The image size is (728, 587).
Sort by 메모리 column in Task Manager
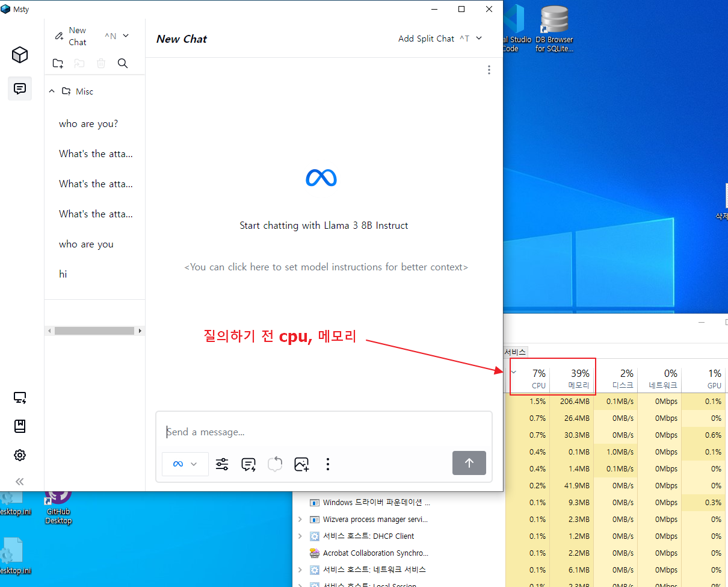point(572,379)
